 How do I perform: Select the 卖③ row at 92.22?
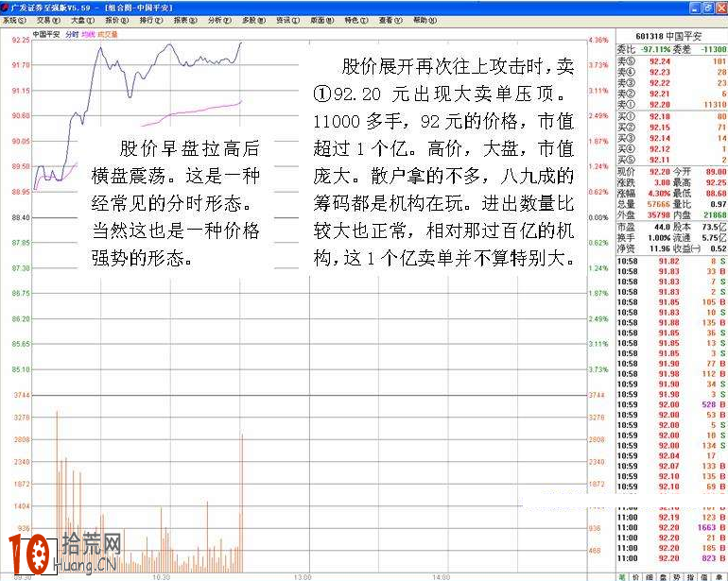(672, 82)
